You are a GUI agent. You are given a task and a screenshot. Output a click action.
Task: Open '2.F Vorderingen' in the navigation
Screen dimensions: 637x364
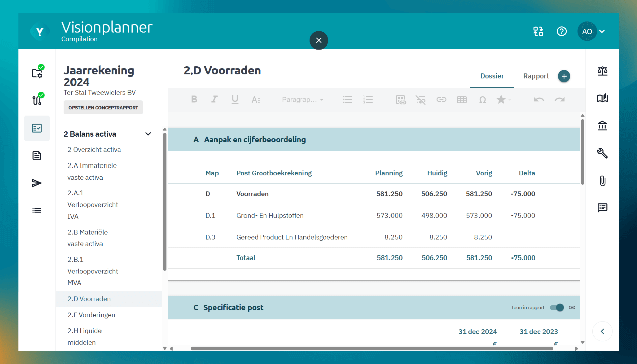click(91, 315)
